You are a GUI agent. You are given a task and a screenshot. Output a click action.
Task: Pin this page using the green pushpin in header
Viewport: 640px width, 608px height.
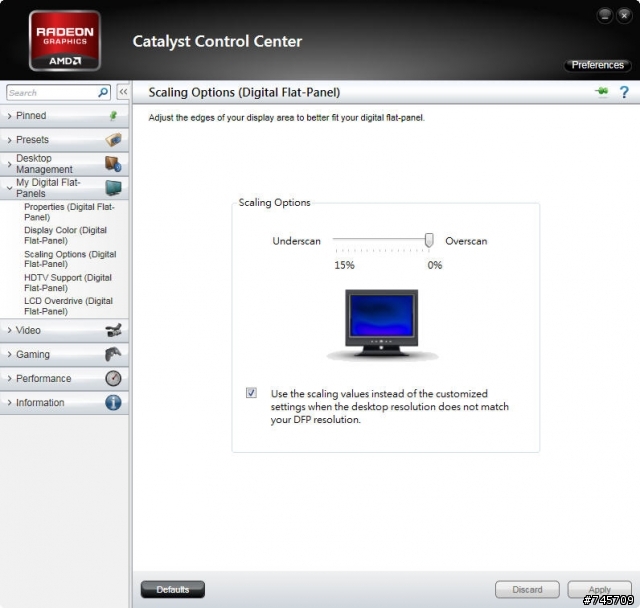pyautogui.click(x=601, y=91)
